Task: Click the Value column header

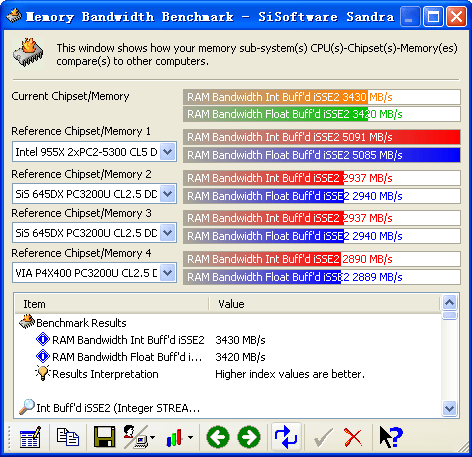Action: coord(324,304)
